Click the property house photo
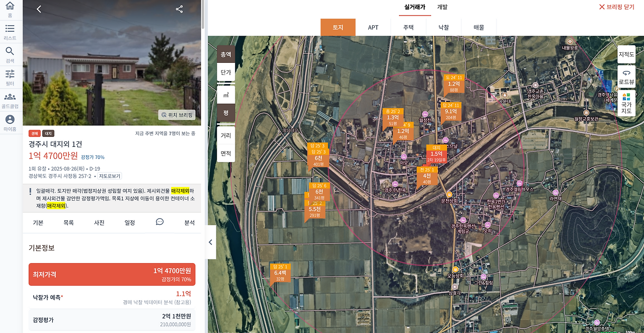This screenshot has width=644, height=333. coord(112,62)
